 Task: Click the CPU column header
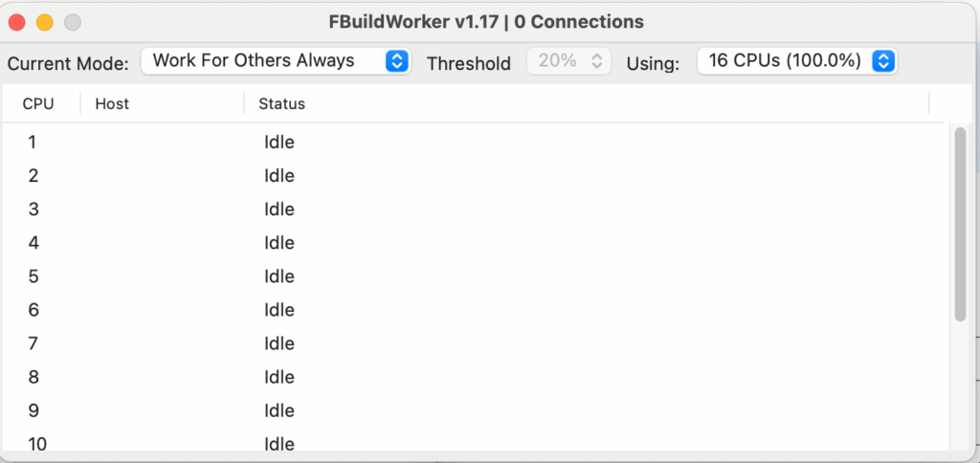point(38,104)
